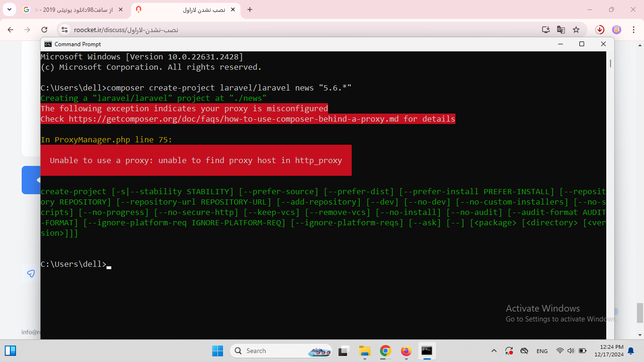Check battery status tray icon
This screenshot has width=644, height=362.
[582, 351]
